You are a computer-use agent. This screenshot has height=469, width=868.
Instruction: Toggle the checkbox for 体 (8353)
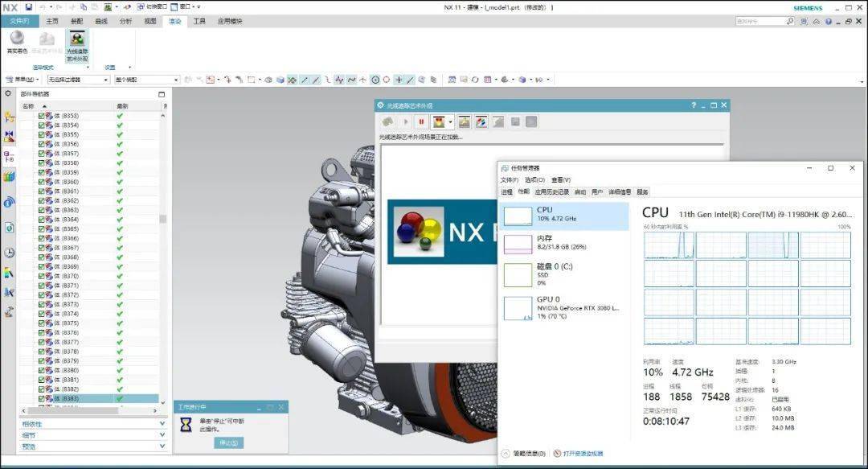click(42, 116)
